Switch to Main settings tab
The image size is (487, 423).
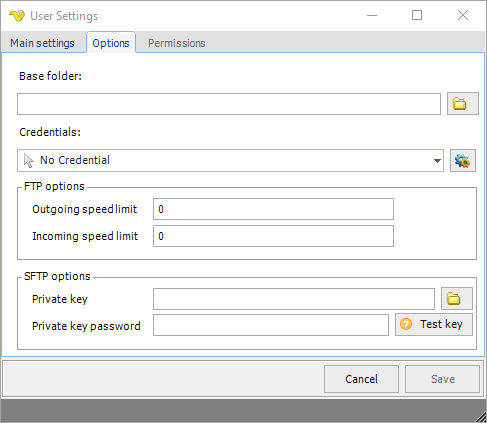coord(42,43)
